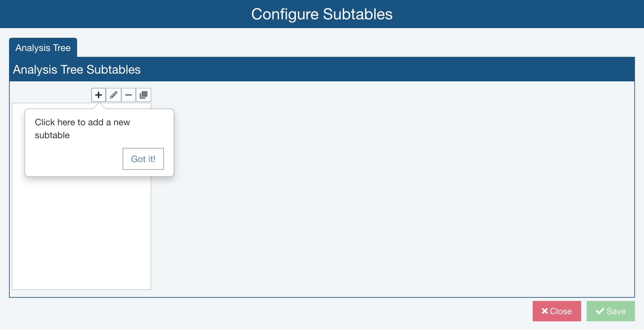The width and height of the screenshot is (644, 330).
Task: Click the checkmark icon inside Save button
Action: pyautogui.click(x=600, y=311)
